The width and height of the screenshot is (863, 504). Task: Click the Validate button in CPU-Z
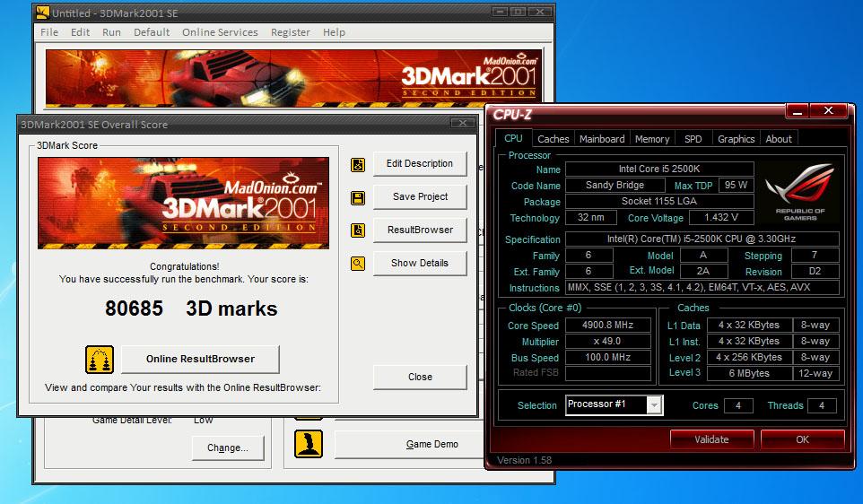[x=711, y=439]
